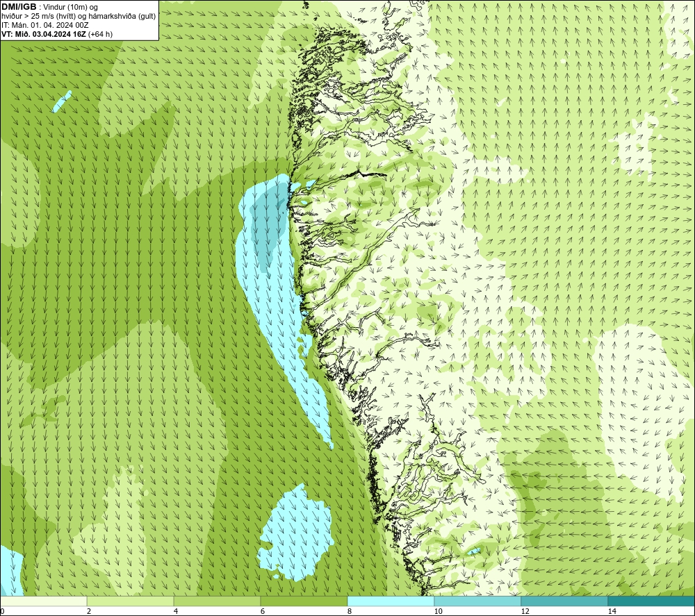Click the '4' label on the wind scale
Viewport: 695px width, 616px height.
pos(176,611)
